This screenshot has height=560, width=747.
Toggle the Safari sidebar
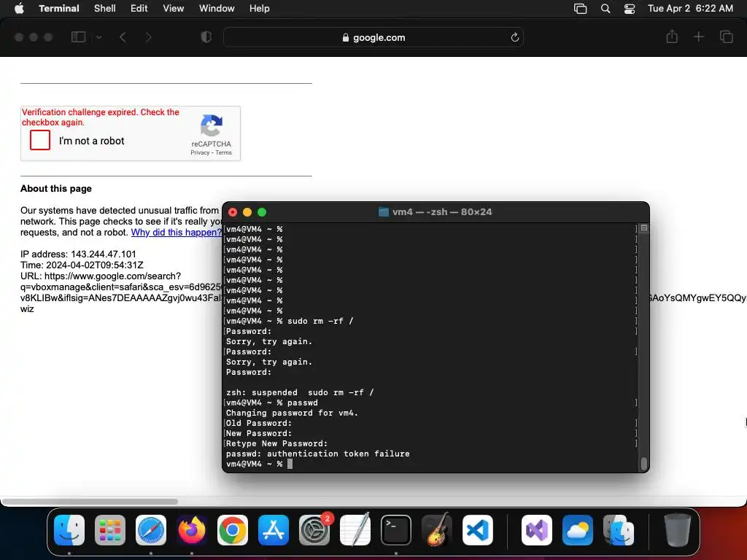(x=78, y=36)
